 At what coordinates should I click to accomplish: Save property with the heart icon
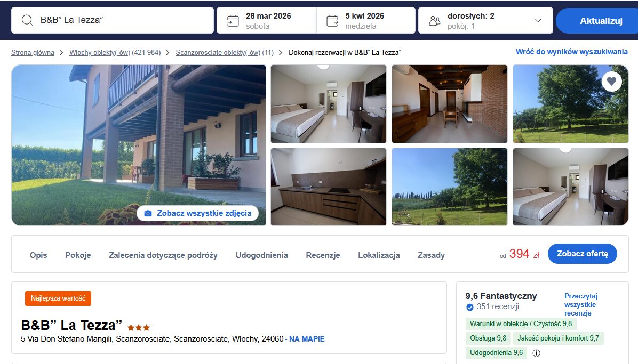(611, 82)
